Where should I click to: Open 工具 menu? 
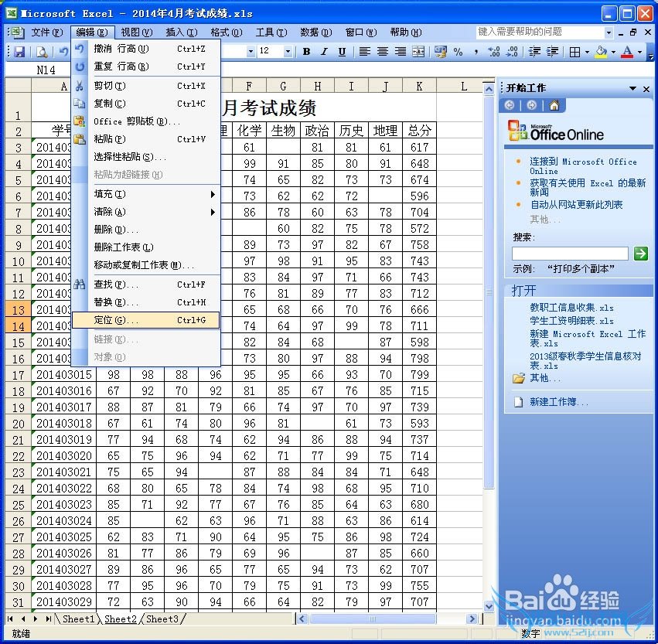pos(271,32)
